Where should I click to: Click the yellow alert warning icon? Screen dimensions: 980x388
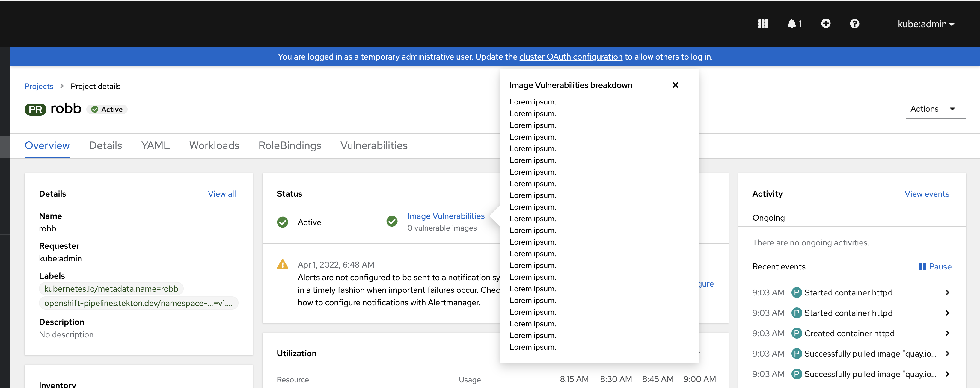pos(282,264)
